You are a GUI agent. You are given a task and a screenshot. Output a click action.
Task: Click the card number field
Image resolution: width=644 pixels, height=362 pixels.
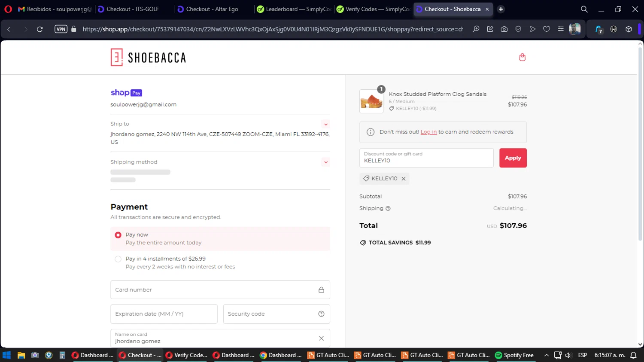pyautogui.click(x=220, y=290)
